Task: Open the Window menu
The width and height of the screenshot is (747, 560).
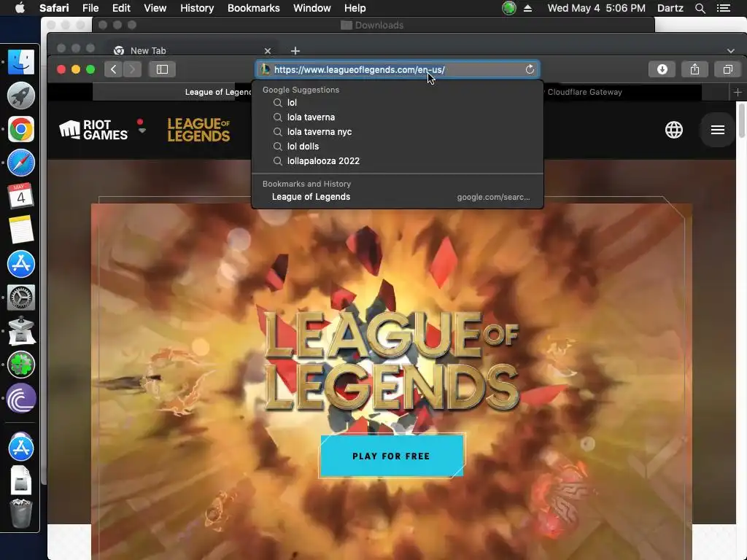Action: point(311,8)
